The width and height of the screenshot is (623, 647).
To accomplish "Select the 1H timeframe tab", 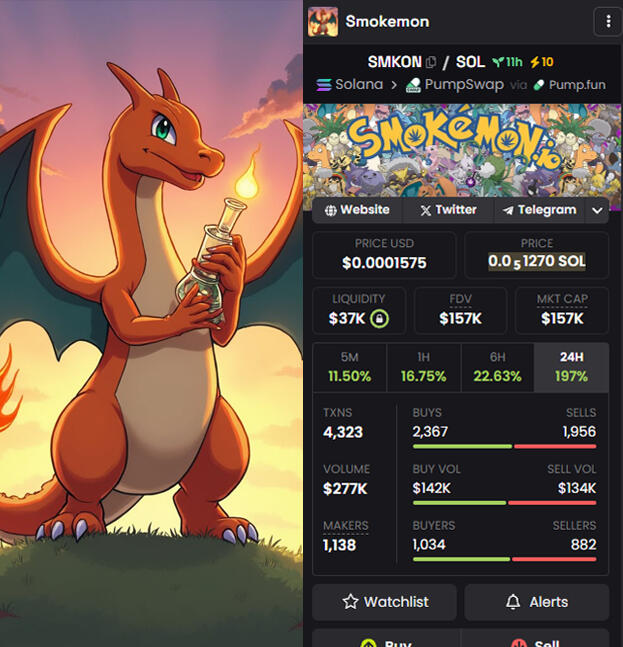I will (423, 367).
